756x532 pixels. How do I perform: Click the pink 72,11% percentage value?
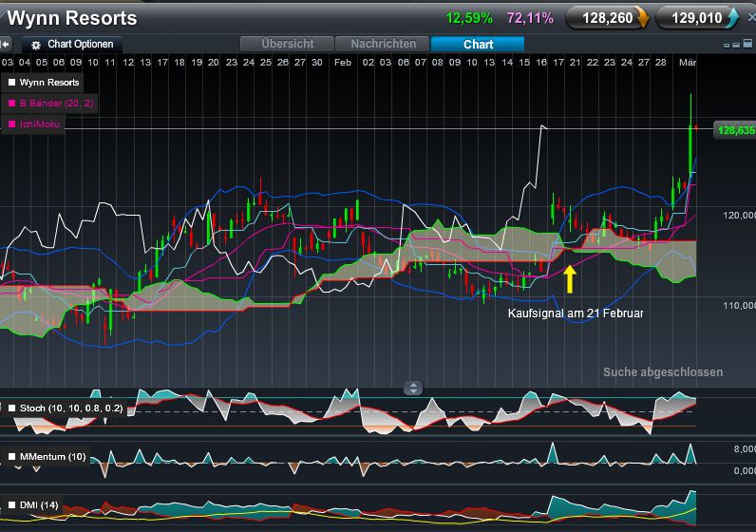[x=530, y=18]
